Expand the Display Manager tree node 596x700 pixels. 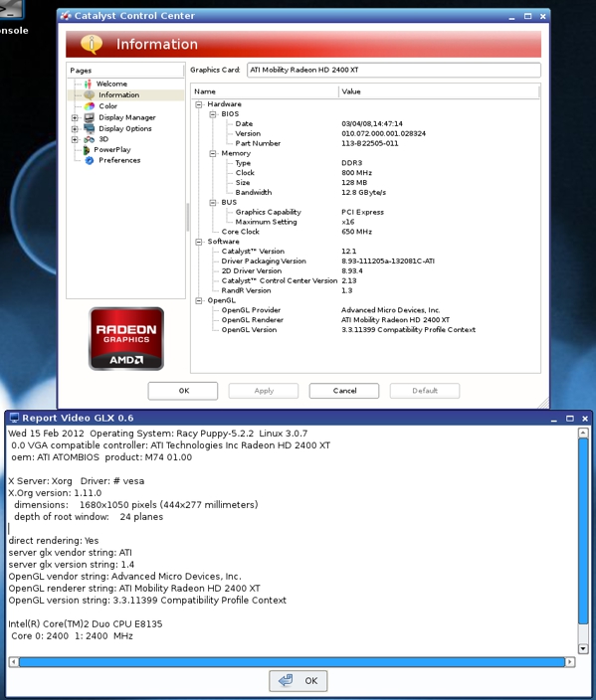75,118
